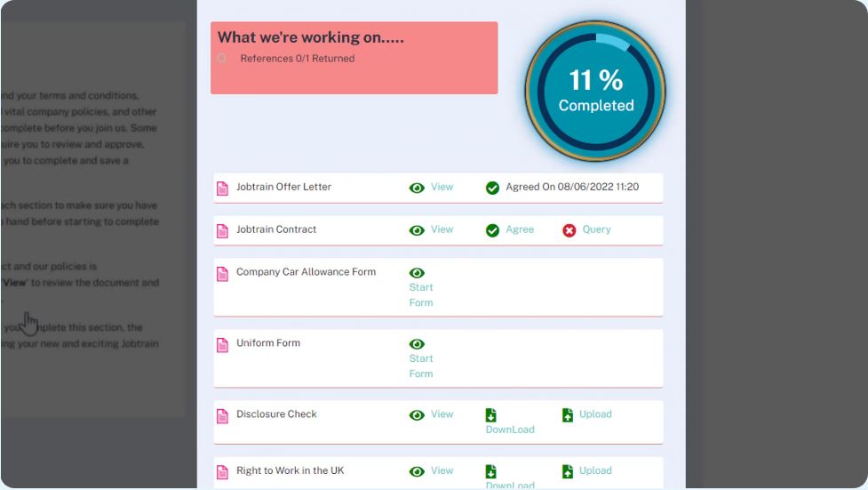Click the Disclosure Check upload icon

pyautogui.click(x=568, y=415)
